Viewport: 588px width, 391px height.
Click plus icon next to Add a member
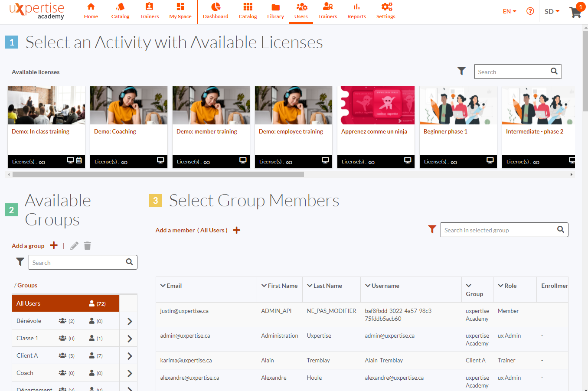click(236, 230)
